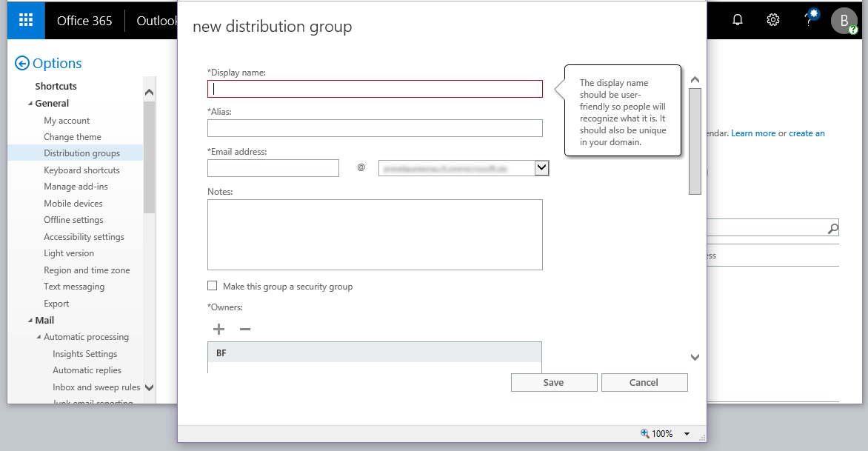
Task: Click the Office 365 header title
Action: point(84,21)
